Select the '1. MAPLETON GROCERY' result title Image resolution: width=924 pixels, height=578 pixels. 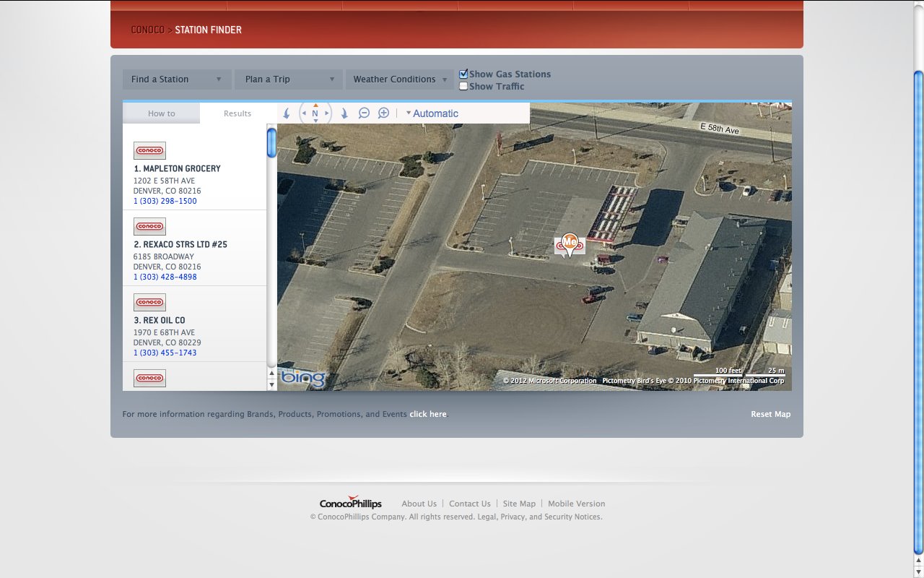[x=177, y=168]
